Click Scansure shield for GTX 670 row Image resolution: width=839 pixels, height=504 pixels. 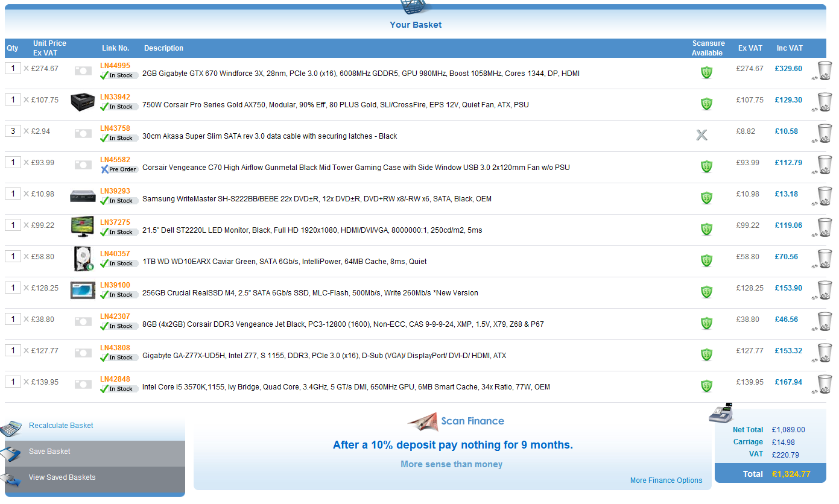706,72
